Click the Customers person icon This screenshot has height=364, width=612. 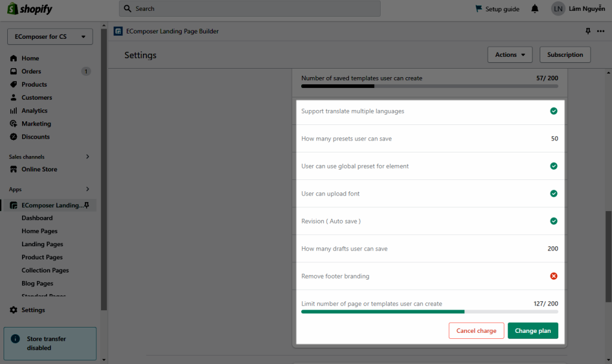point(14,97)
